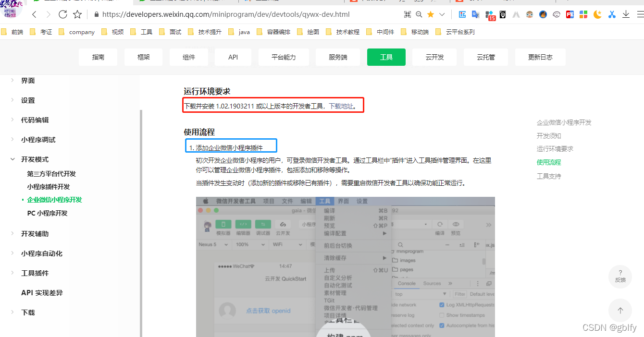Open the 工具 menu in the devtools screenshot

coord(325,201)
